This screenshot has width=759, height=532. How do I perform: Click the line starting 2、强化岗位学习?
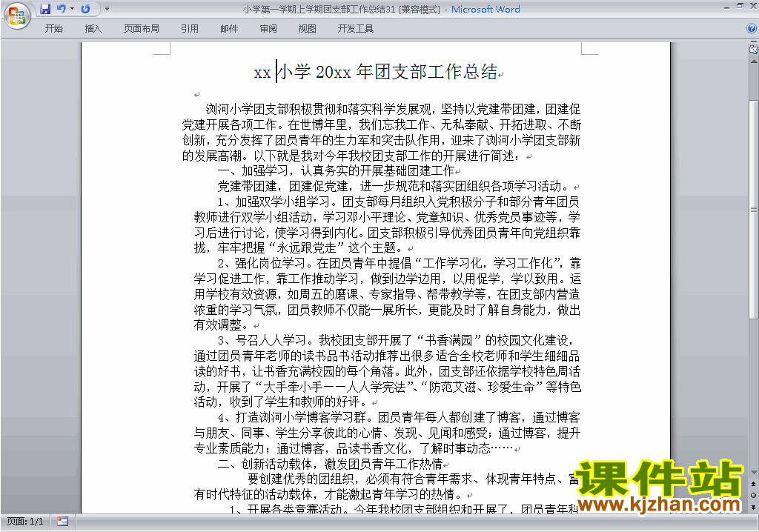[x=399, y=263]
